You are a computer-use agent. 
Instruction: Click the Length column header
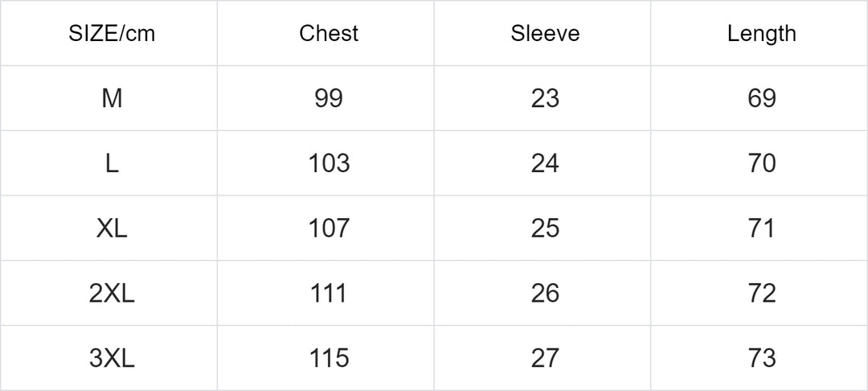(762, 34)
